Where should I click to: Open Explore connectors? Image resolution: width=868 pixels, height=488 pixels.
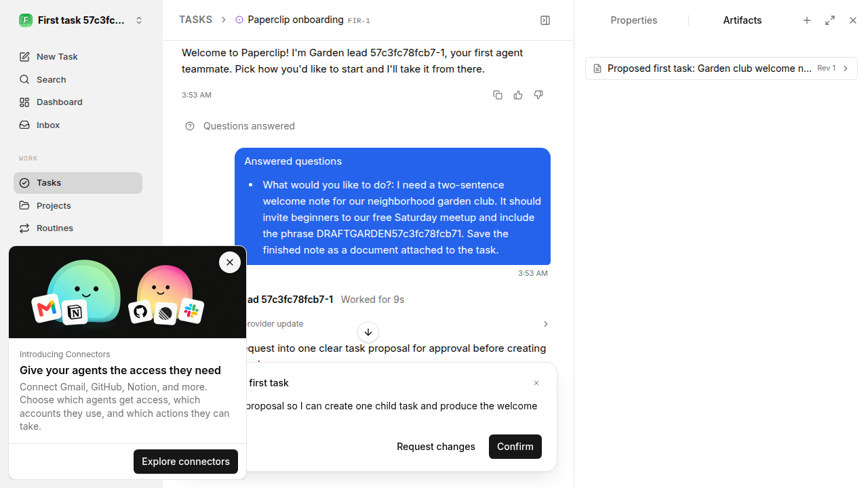coord(186,462)
